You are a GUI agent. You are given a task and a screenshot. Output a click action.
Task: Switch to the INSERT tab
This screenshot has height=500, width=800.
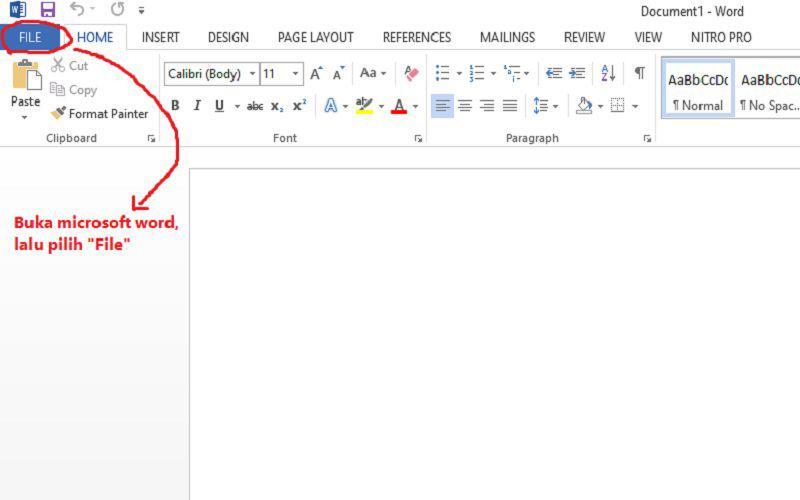[x=160, y=37]
